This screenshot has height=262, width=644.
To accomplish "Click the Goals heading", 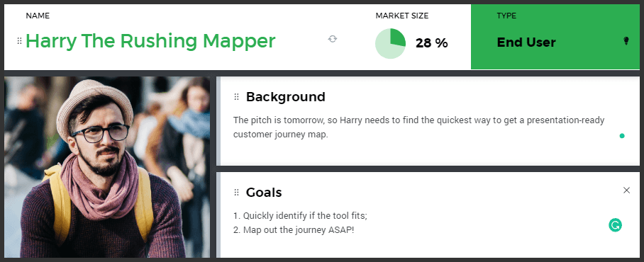I will point(264,193).
